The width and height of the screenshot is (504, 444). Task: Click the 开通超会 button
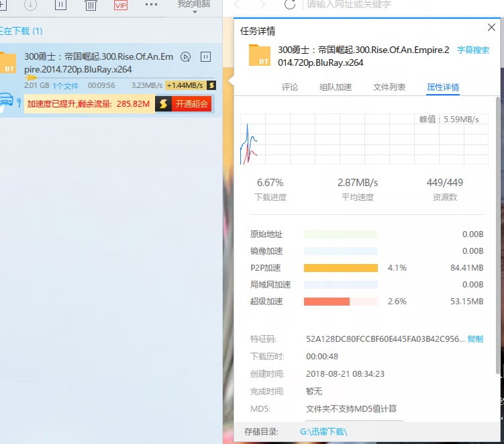tap(191, 103)
